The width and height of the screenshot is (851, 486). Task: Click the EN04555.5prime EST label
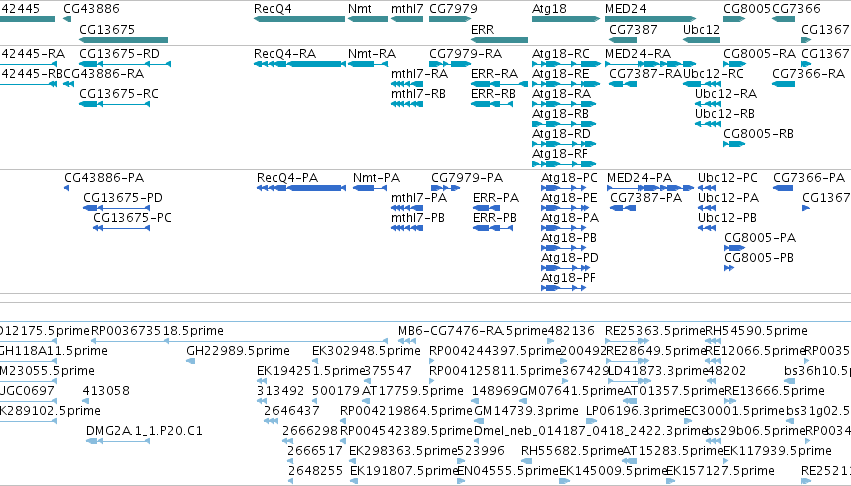click(508, 471)
